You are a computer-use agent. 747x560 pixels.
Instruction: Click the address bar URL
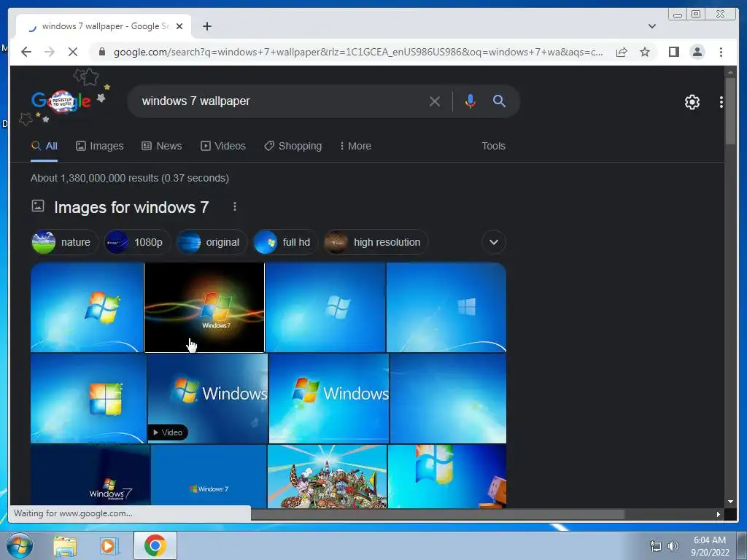(x=358, y=52)
